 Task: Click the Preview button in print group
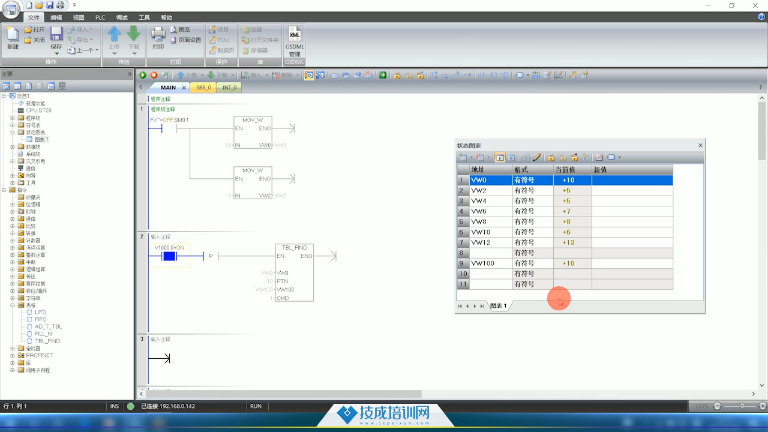[182, 29]
